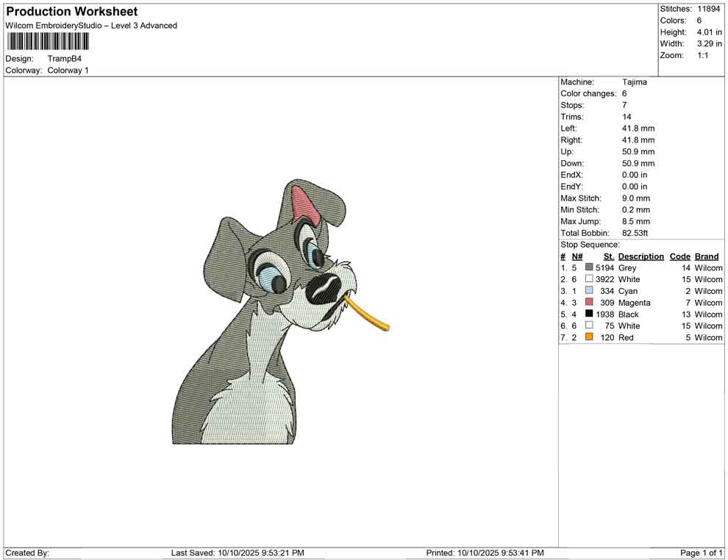Click the grey color swatch in stop 1
Image resolution: width=728 pixels, height=560 pixels.
pyautogui.click(x=589, y=268)
